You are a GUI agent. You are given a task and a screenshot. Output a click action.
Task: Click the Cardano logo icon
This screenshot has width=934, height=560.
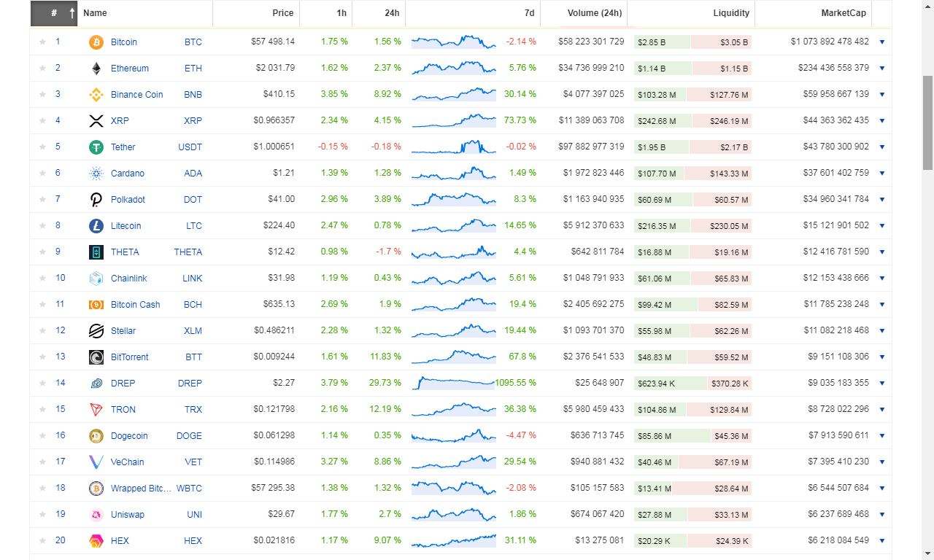pos(96,174)
